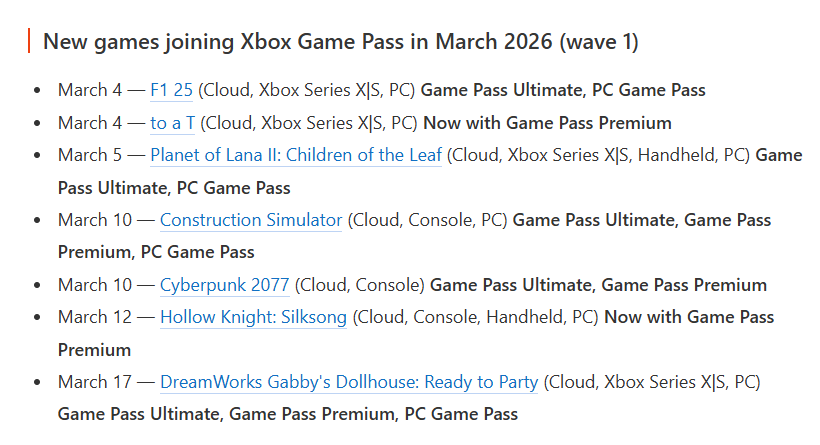Click the red accent bar beside the heading
Screen dimensions: 820x445
pyautogui.click(x=30, y=42)
